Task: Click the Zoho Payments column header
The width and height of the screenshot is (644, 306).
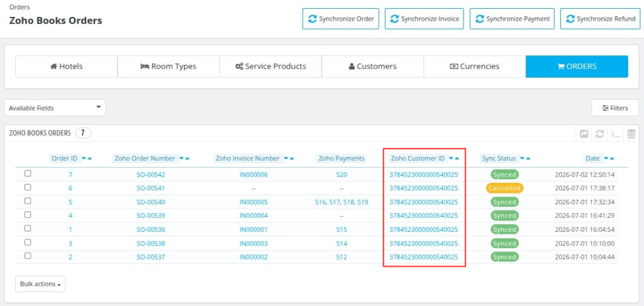Action: click(341, 158)
